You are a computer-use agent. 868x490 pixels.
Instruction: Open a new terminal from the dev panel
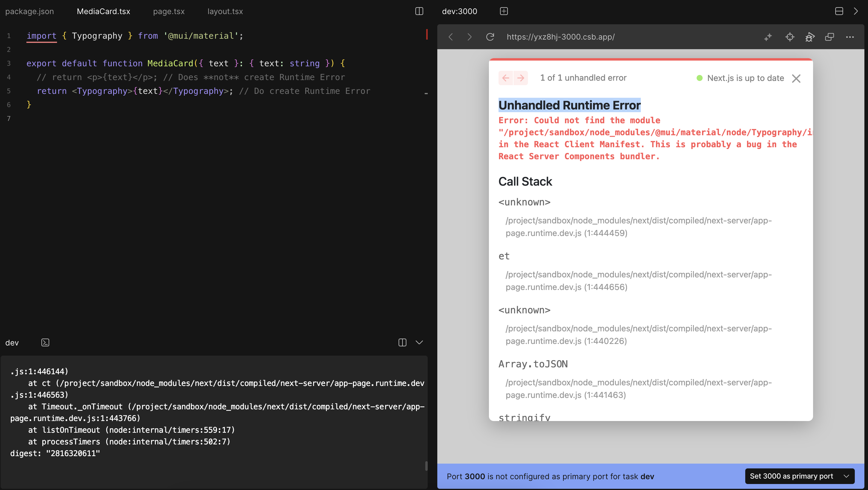click(45, 342)
